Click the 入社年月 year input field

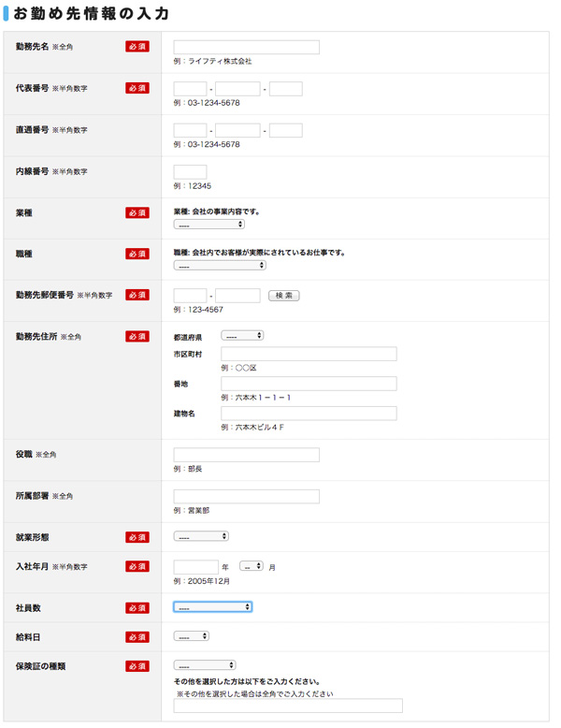point(195,567)
